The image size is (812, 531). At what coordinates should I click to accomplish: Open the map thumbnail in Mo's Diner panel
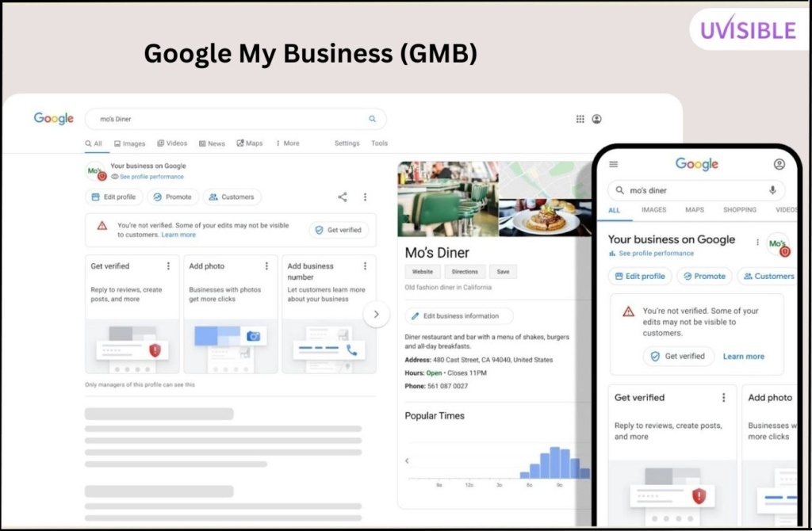point(545,180)
